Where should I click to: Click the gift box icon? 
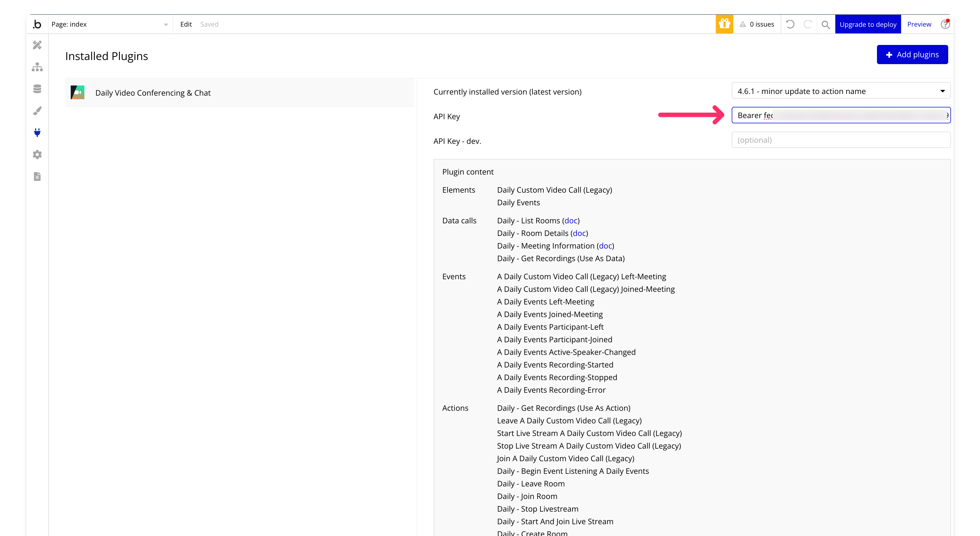724,24
